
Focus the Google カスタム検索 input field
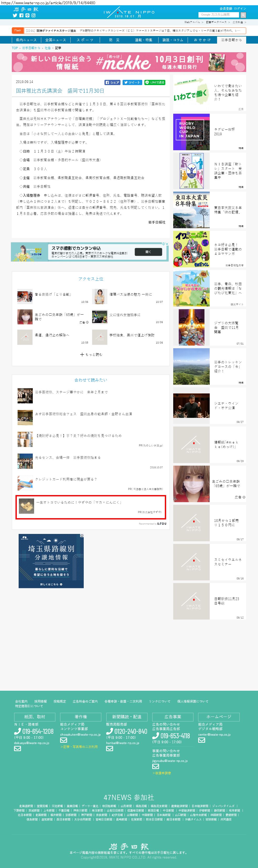pyautogui.click(x=219, y=15)
